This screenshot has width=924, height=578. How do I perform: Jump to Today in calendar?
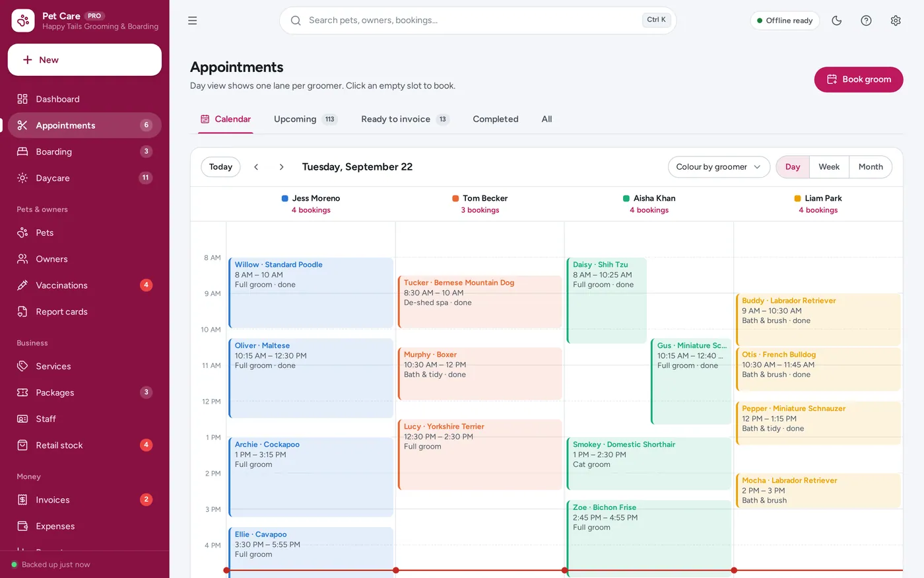tap(220, 167)
